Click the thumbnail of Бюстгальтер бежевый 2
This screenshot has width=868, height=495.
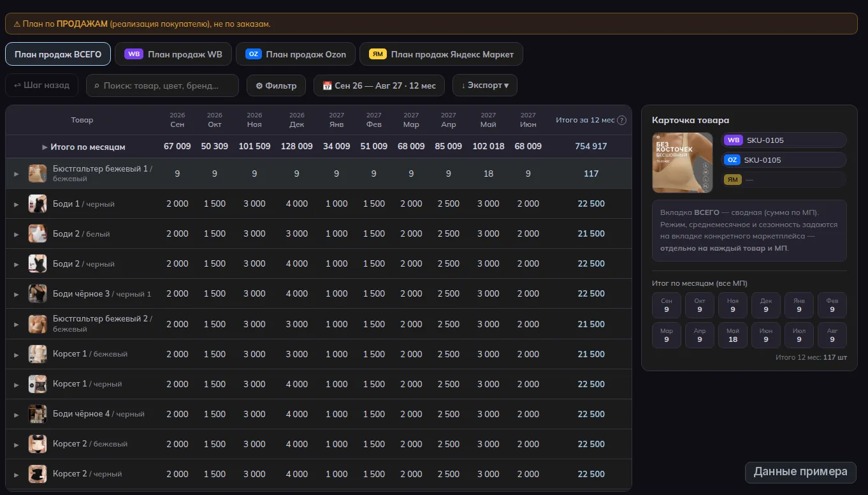click(38, 324)
